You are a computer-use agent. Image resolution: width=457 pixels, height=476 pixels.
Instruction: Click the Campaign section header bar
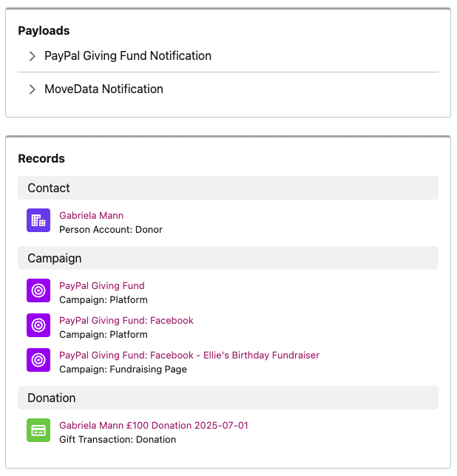click(228, 258)
